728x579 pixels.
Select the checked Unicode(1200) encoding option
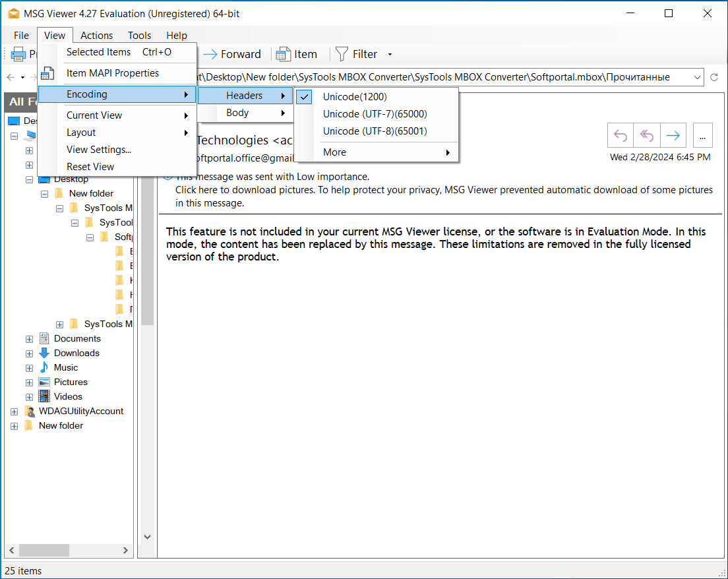coord(355,97)
